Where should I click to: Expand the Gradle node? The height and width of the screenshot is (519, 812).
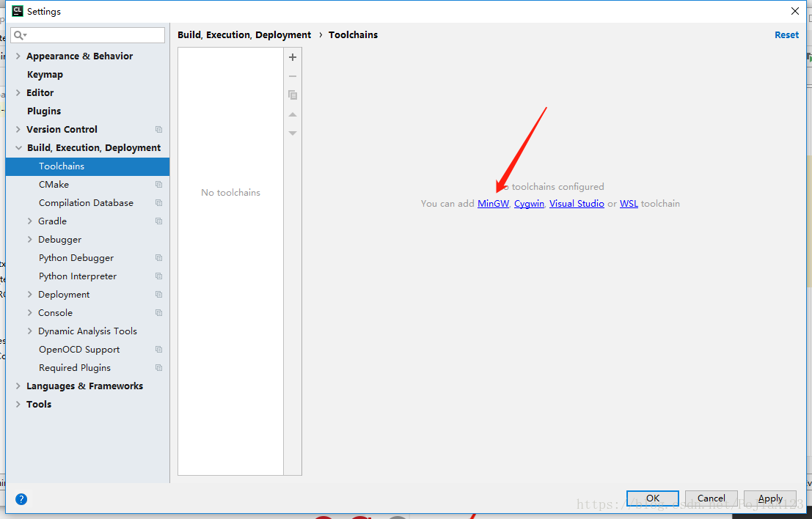(x=29, y=221)
